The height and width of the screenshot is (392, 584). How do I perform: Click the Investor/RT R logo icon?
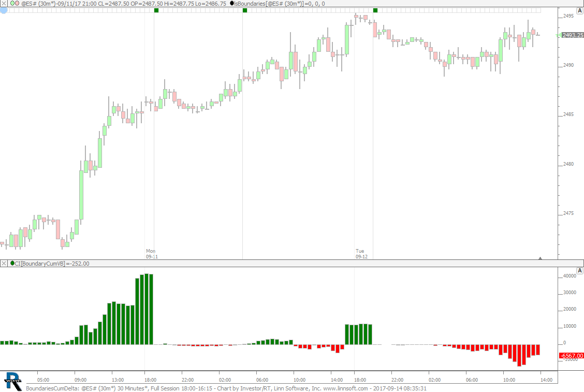(12, 382)
